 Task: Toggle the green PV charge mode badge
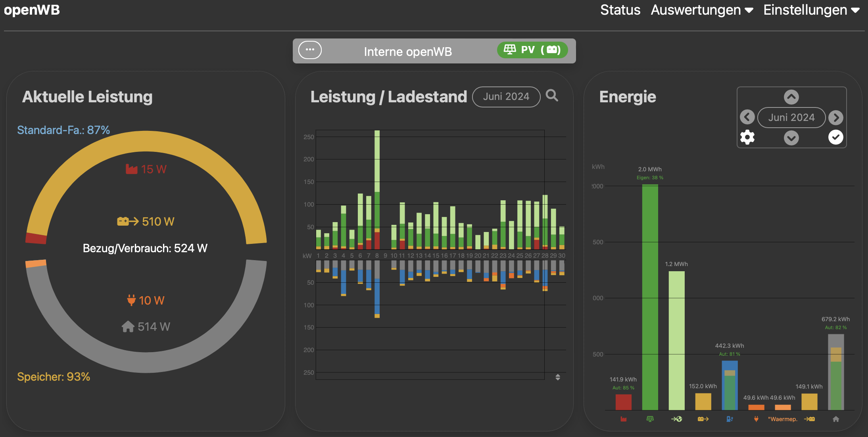pos(532,50)
